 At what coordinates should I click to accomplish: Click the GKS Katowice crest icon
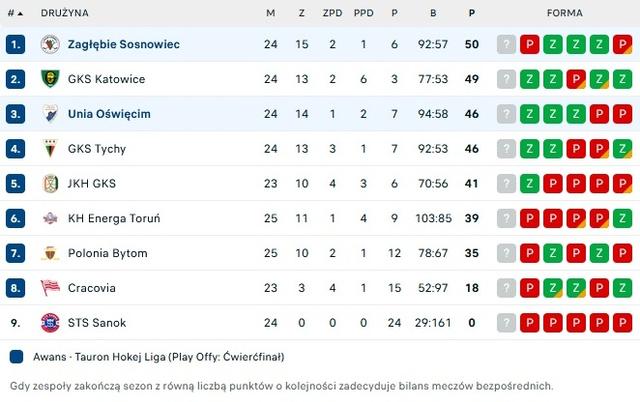point(50,79)
